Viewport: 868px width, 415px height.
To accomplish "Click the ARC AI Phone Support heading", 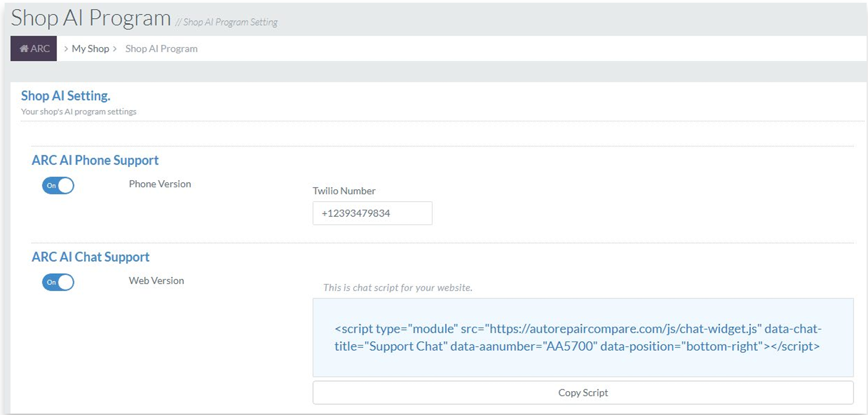I will (x=95, y=160).
